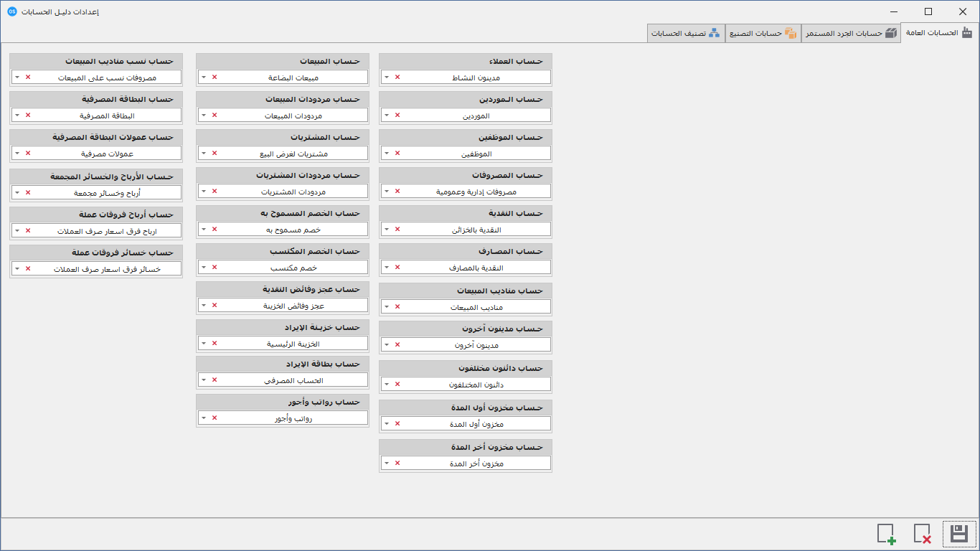Clear the مبيعات البضاعة sales account value

tap(214, 77)
